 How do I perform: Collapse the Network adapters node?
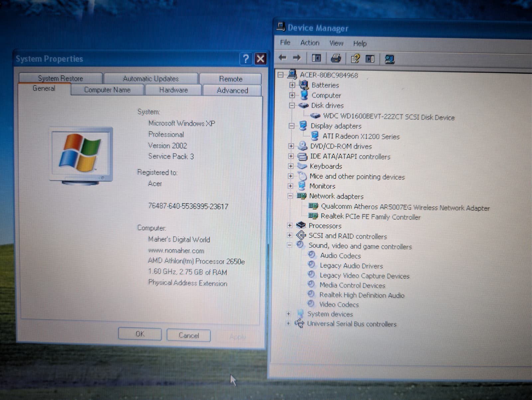290,196
